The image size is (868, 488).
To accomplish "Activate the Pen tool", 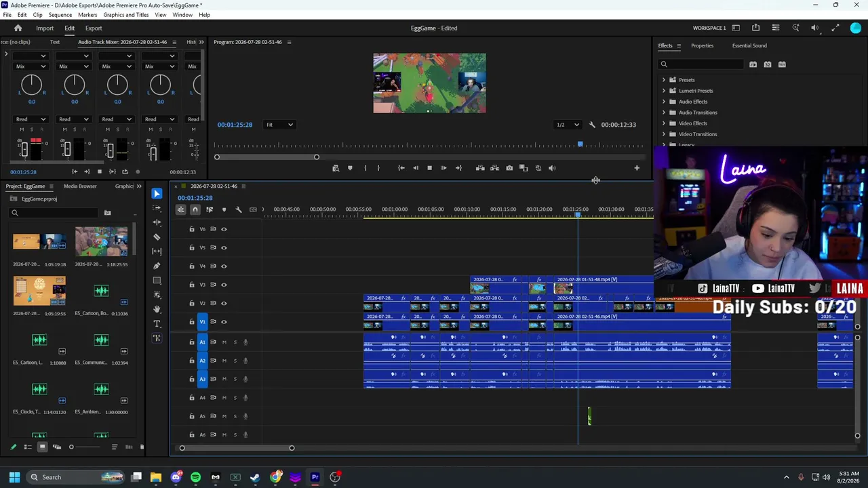I will click(157, 266).
